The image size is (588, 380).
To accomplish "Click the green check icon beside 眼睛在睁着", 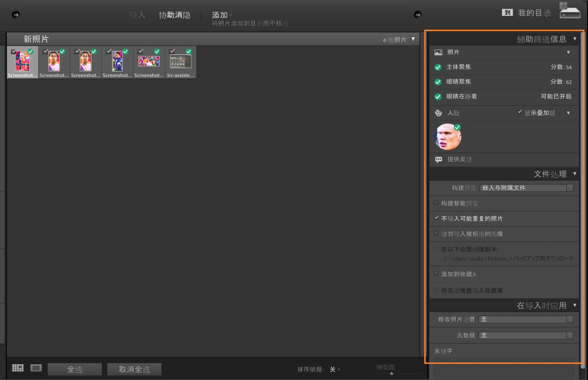I will tap(438, 96).
